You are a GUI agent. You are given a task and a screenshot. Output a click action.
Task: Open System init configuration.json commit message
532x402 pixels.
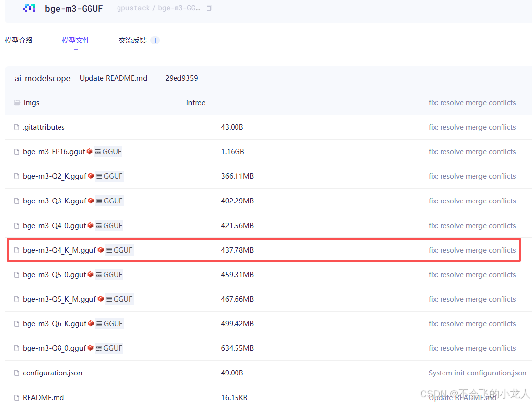[477, 373]
